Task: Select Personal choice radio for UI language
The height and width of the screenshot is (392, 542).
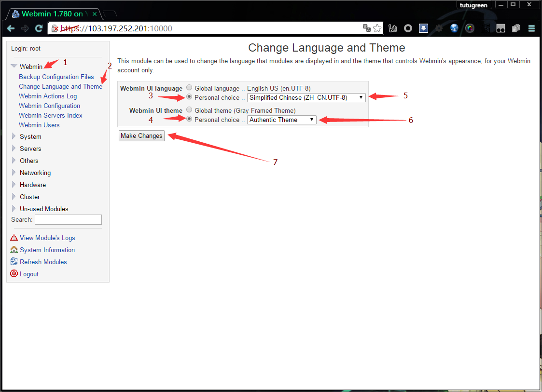Action: pos(189,97)
